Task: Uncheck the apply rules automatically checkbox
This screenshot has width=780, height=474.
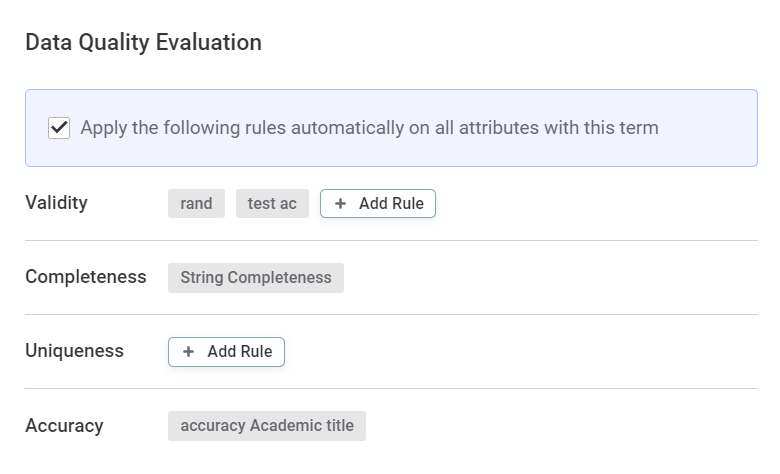Action: point(59,128)
